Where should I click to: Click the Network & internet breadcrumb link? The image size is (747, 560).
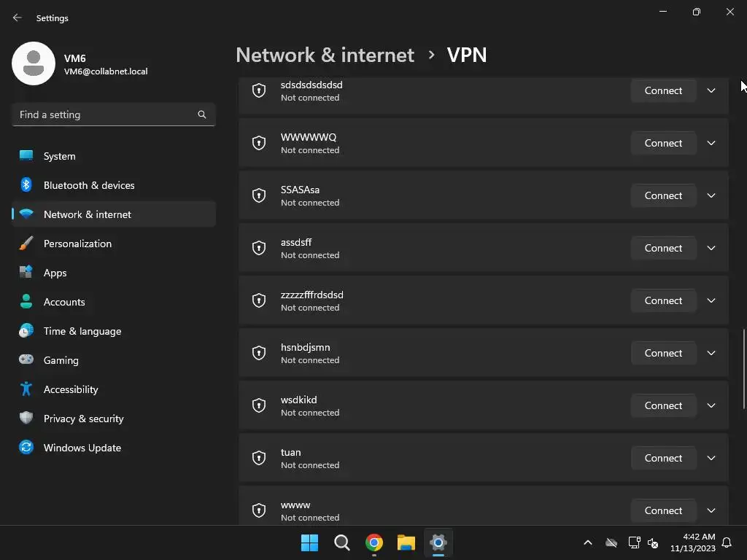click(325, 55)
